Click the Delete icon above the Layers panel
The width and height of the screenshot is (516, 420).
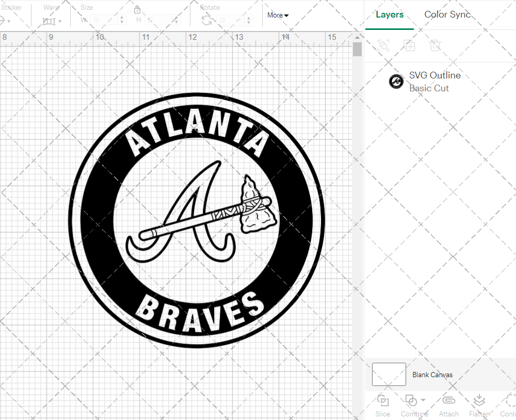436,45
